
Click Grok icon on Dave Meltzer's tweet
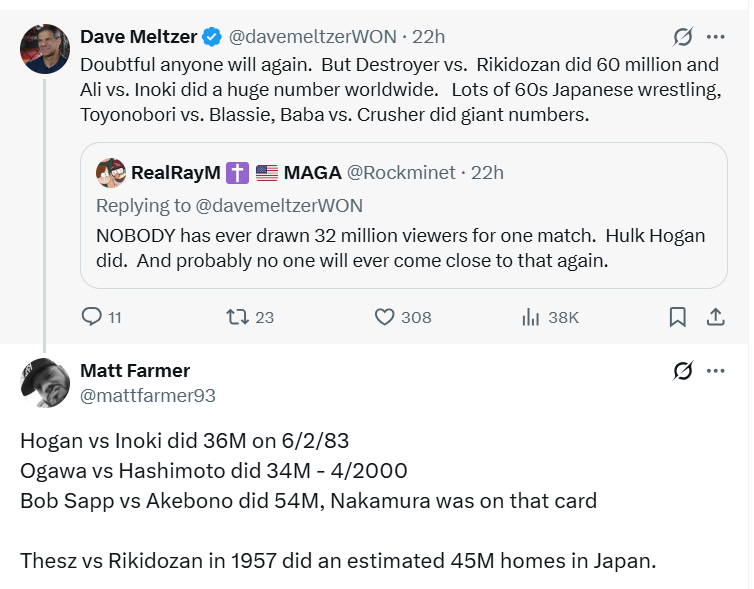tap(683, 37)
